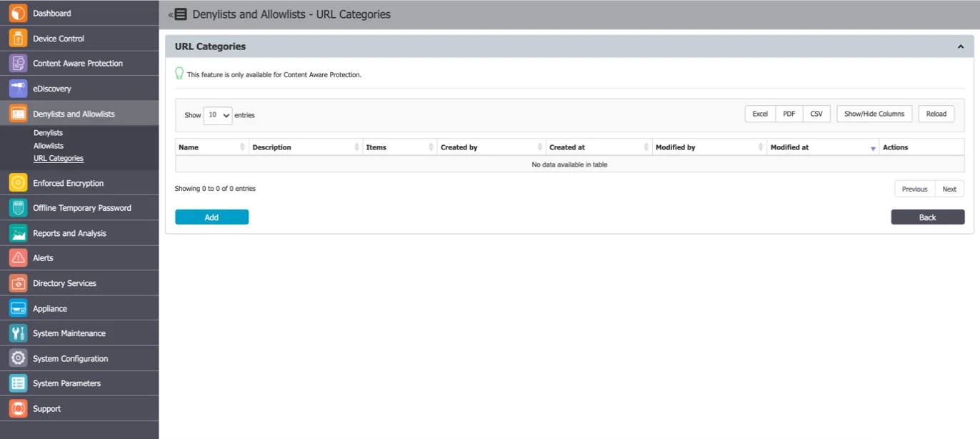
Task: Export table to Excel
Action: pyautogui.click(x=760, y=114)
